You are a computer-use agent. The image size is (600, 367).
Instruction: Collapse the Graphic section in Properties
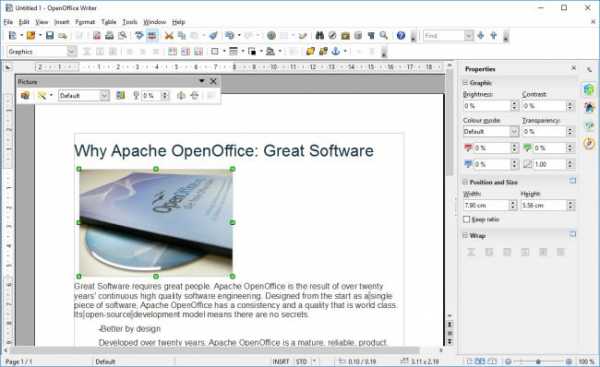coord(466,83)
